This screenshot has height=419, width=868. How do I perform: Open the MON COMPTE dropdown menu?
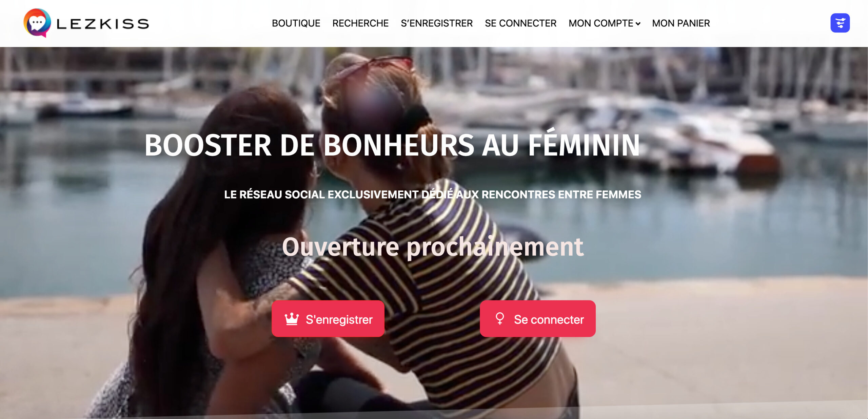click(604, 23)
